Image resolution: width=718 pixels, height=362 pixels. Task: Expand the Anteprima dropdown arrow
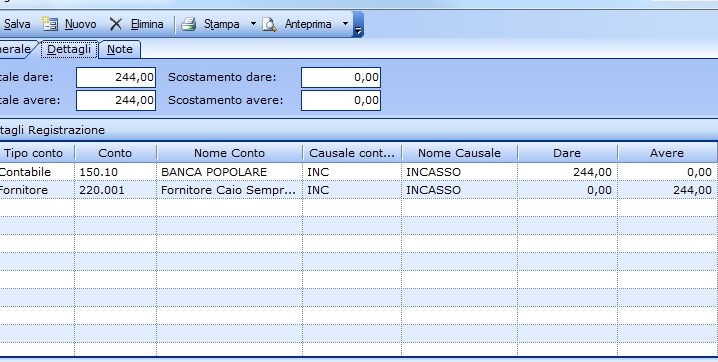[x=346, y=23]
